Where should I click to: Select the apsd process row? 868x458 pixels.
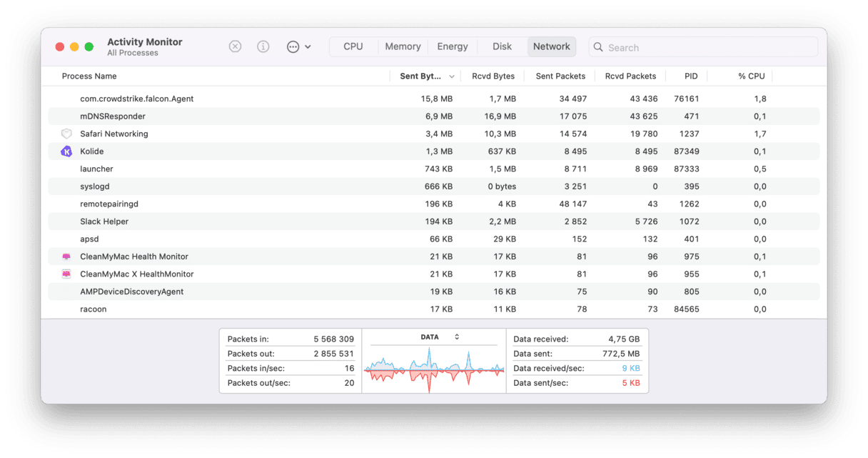(x=434, y=239)
